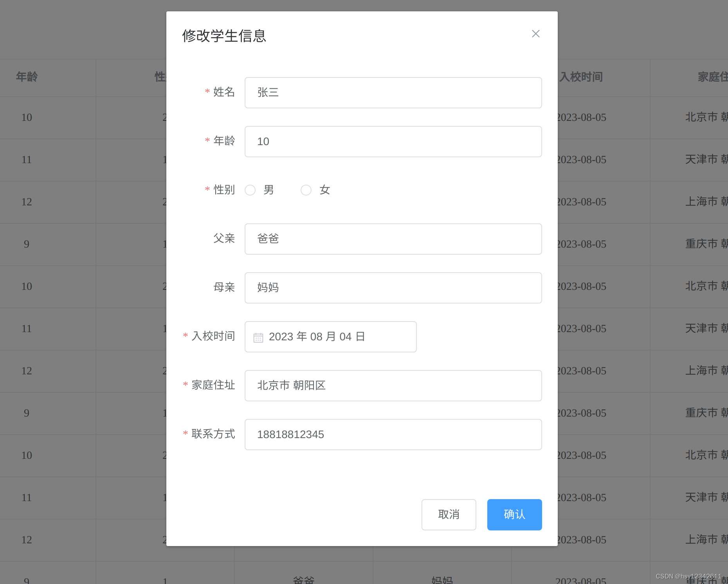Click the 年龄 input showing 10
This screenshot has height=584, width=728.
(393, 142)
